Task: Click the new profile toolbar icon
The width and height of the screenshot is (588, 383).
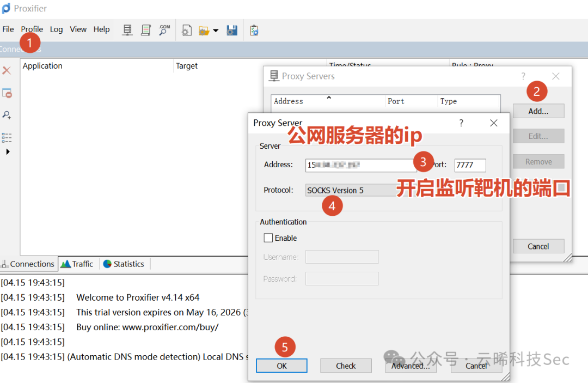Action: point(186,31)
